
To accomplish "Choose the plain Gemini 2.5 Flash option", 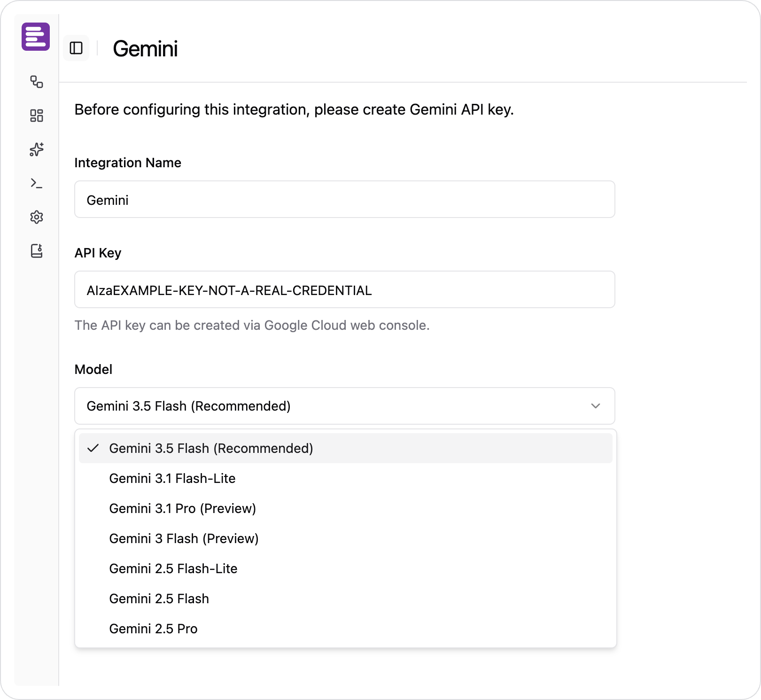I will 346,599.
